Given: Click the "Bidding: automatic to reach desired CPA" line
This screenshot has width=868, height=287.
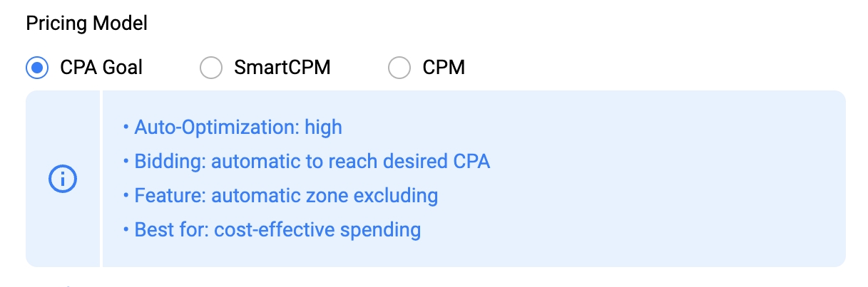Looking at the screenshot, I should click(x=312, y=162).
